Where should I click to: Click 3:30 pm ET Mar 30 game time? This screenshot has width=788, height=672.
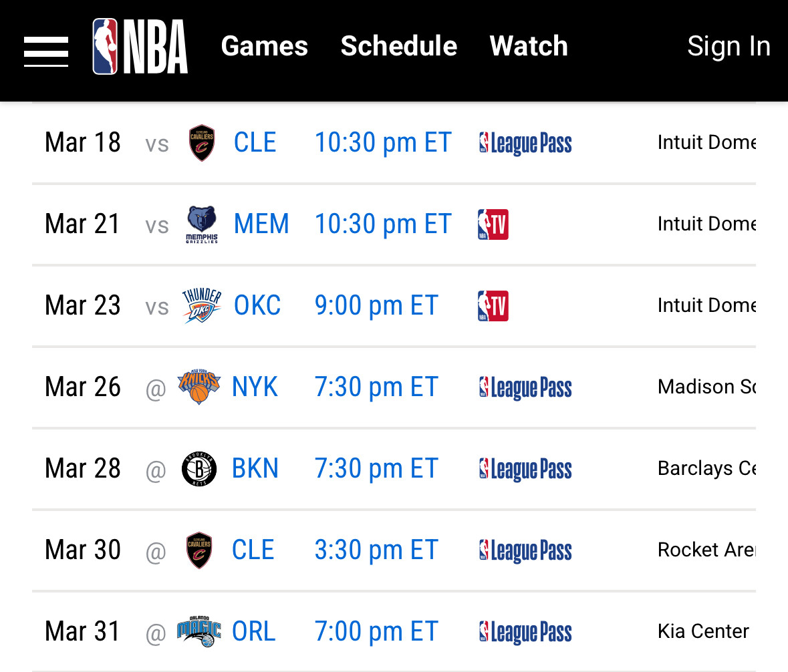click(376, 550)
